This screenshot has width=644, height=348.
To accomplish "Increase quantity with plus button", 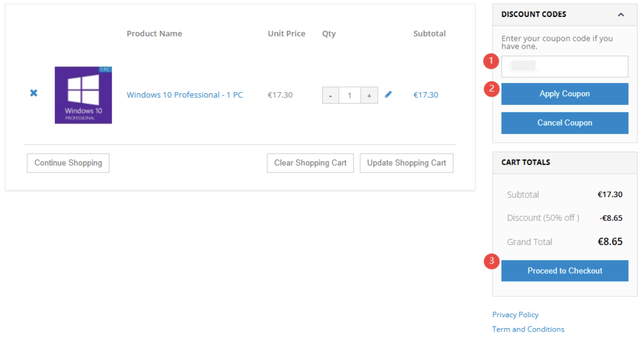I will click(x=369, y=96).
